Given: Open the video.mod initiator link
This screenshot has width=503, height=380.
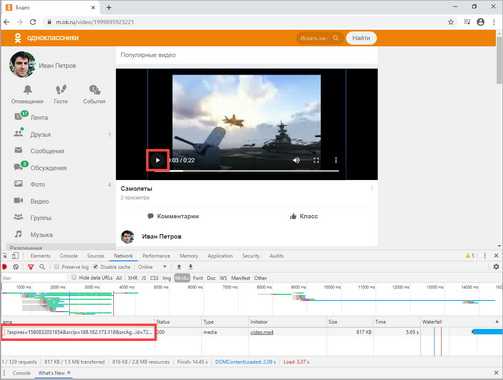Looking at the screenshot, I should [x=262, y=332].
